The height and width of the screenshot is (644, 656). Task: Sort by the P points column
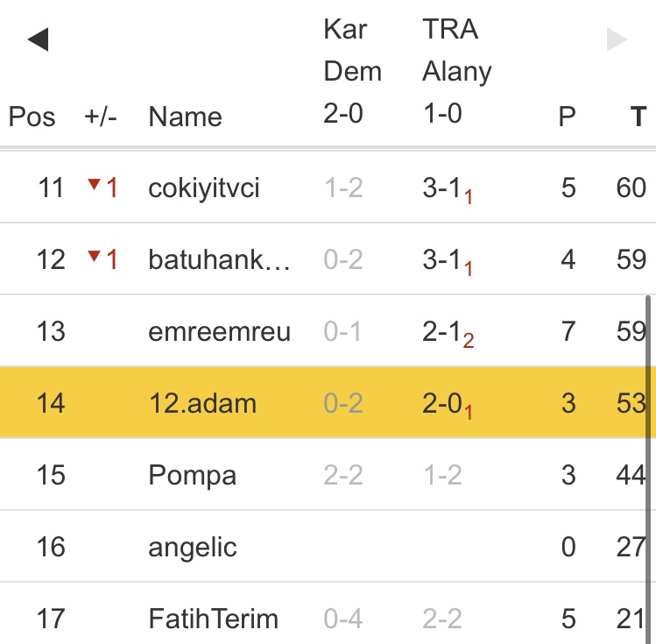pyautogui.click(x=568, y=117)
